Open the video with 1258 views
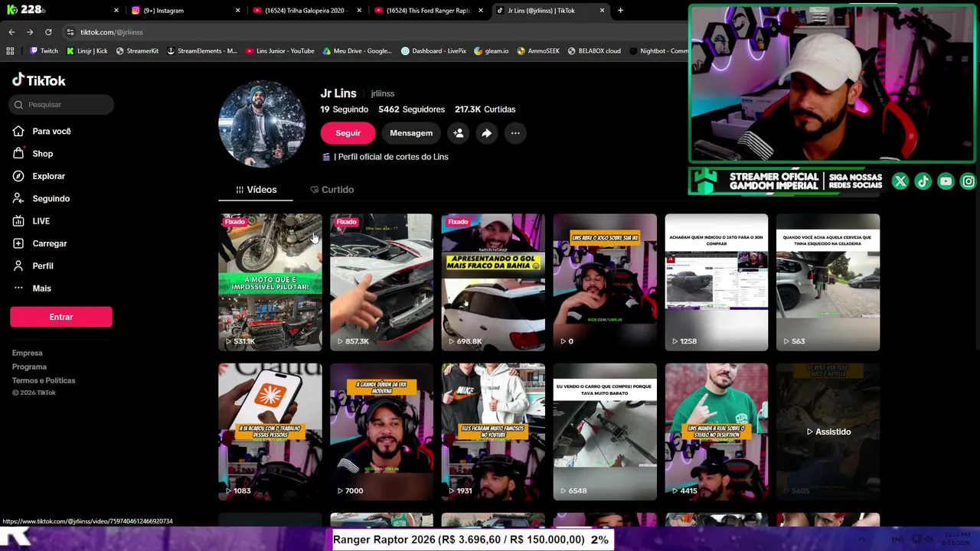The image size is (980, 551). point(717,282)
